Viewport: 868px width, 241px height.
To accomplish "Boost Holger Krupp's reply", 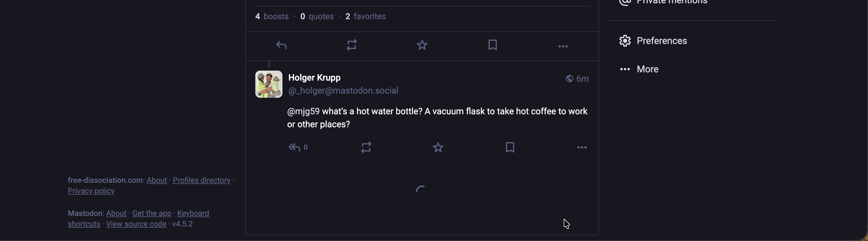I will (x=366, y=148).
